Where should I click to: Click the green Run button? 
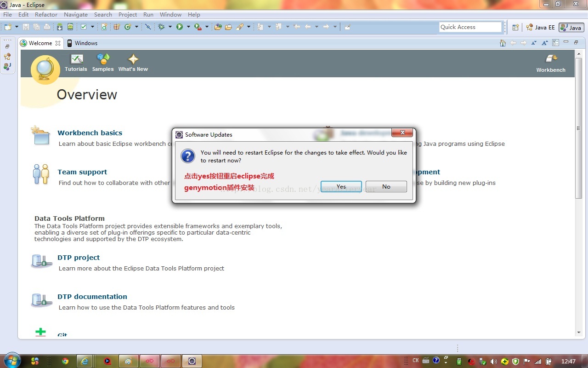click(180, 27)
